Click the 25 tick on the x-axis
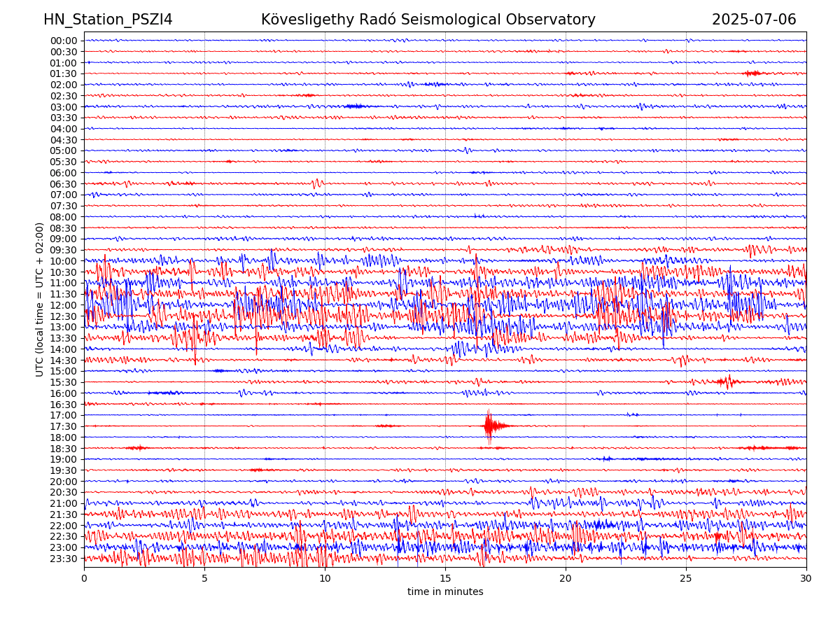The width and height of the screenshot is (840, 630). 686,577
